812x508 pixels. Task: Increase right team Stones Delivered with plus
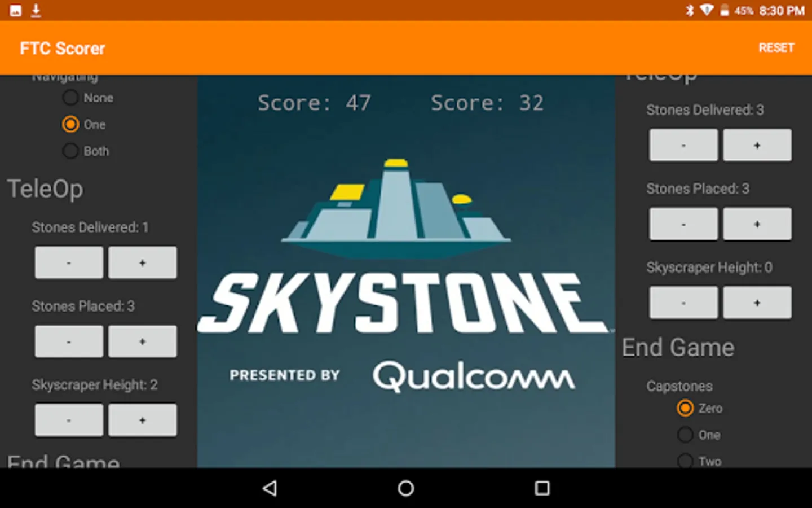pyautogui.click(x=757, y=145)
